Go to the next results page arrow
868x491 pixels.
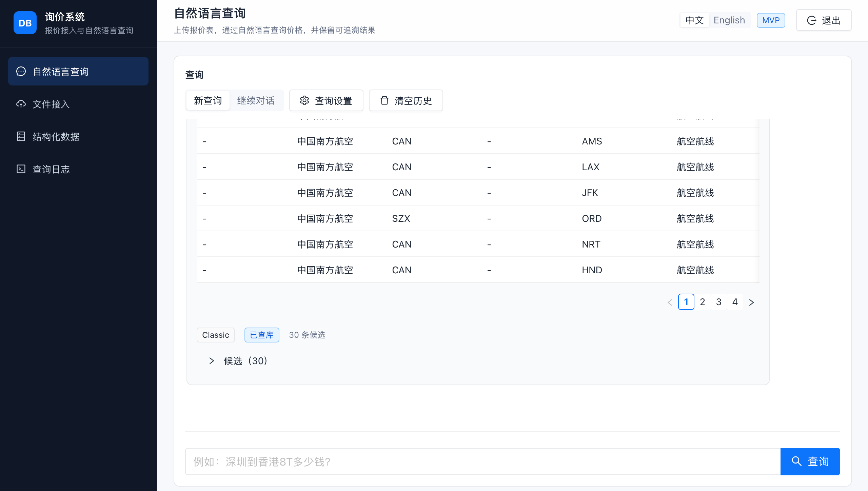click(x=751, y=302)
